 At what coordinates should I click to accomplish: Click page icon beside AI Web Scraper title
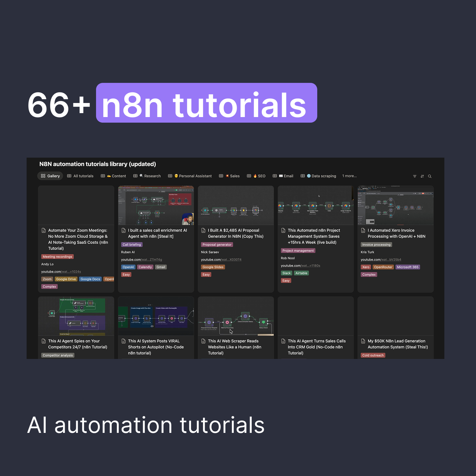pyautogui.click(x=204, y=341)
